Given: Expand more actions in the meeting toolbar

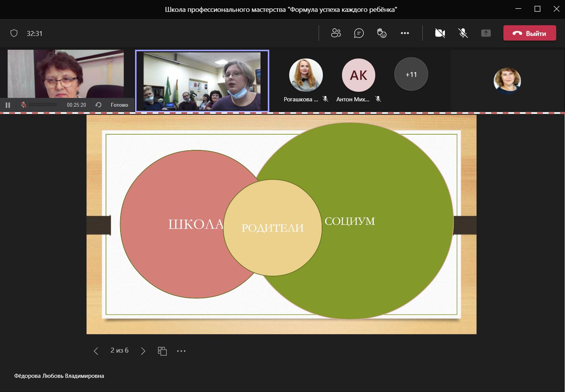Looking at the screenshot, I should (x=405, y=33).
